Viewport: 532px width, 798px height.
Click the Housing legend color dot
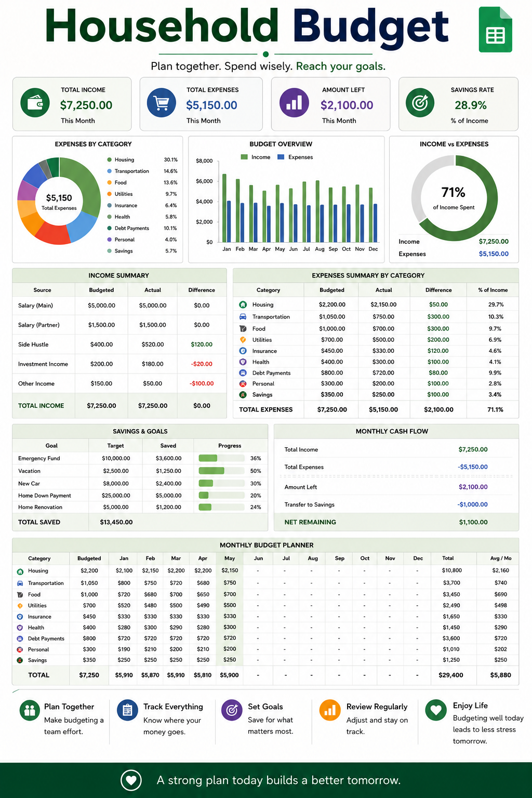(110, 159)
